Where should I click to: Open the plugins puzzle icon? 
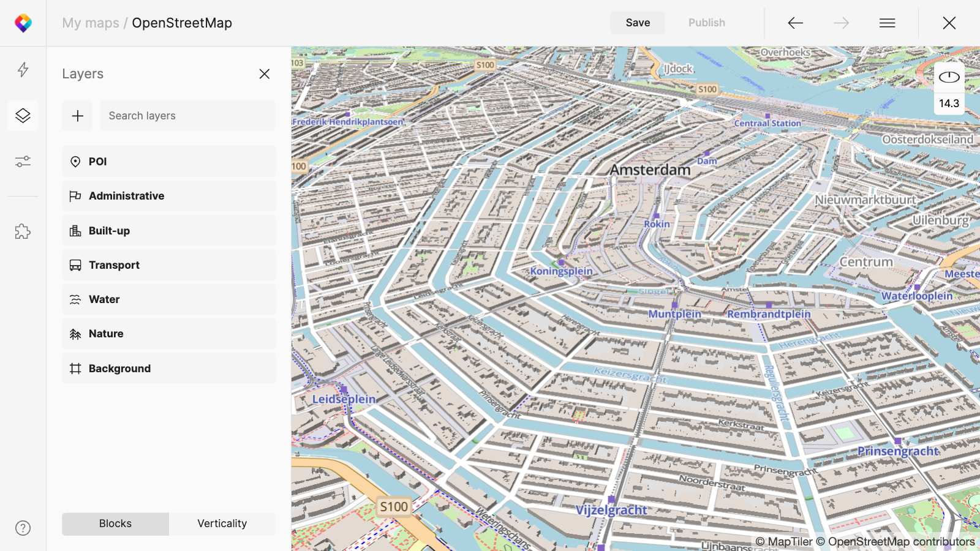23,231
